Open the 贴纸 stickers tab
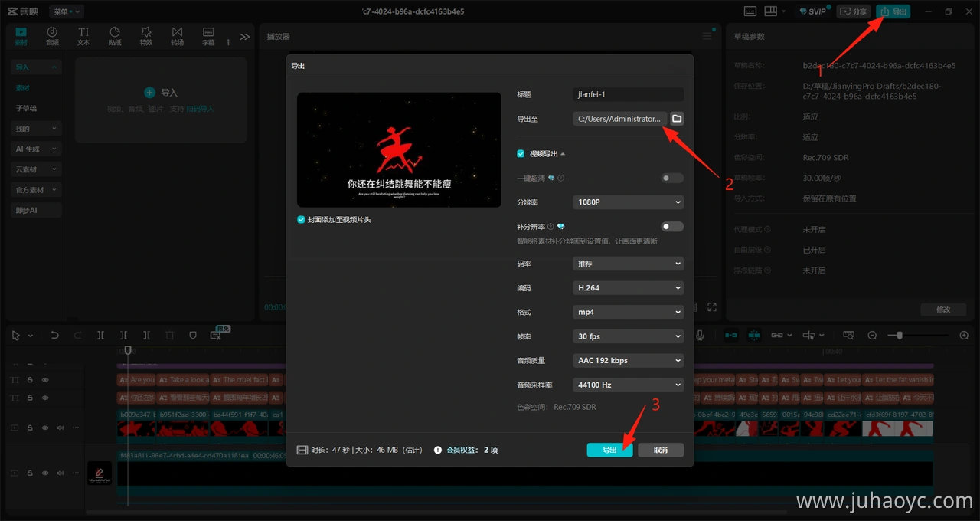980x521 pixels. [x=115, y=36]
